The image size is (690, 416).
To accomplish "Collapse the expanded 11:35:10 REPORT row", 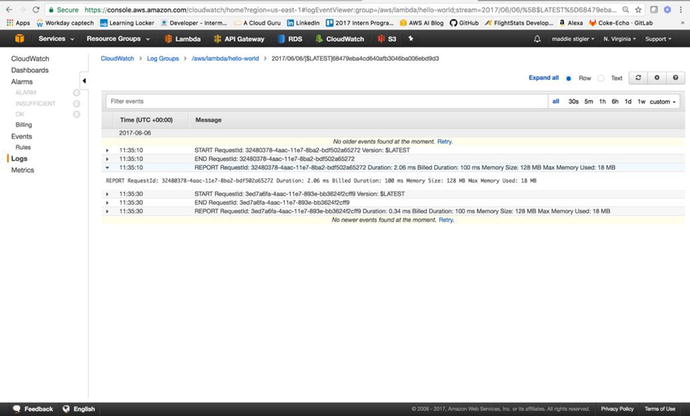I will (x=108, y=168).
